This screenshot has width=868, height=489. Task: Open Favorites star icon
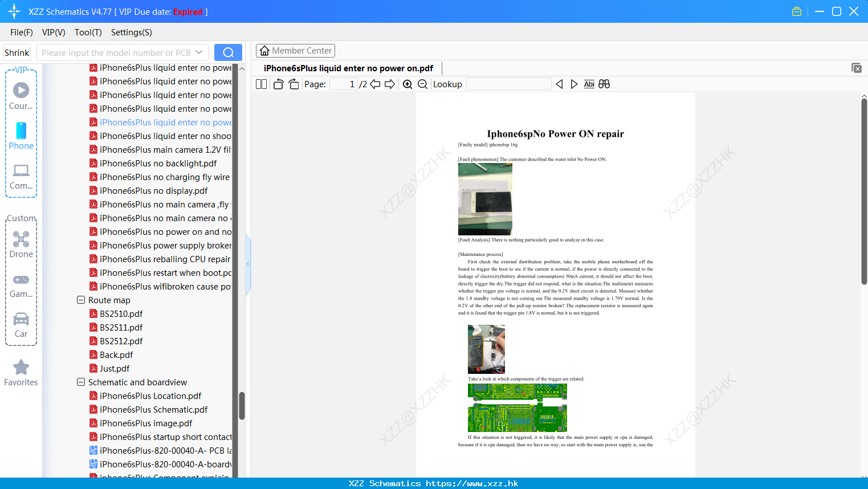[x=21, y=367]
